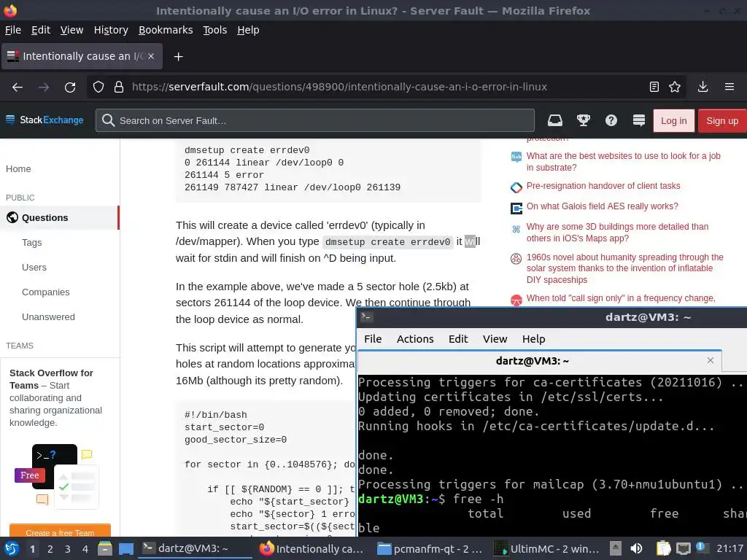Open Firefox View menu
Image resolution: width=747 pixels, height=560 pixels.
coord(71,30)
